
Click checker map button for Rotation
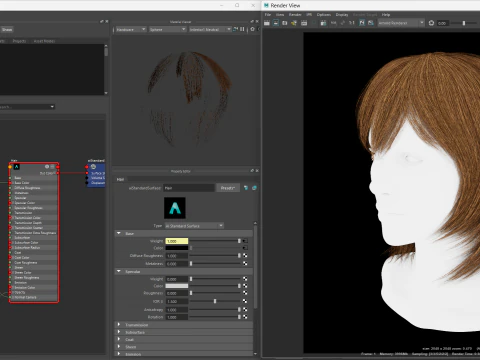245,317
